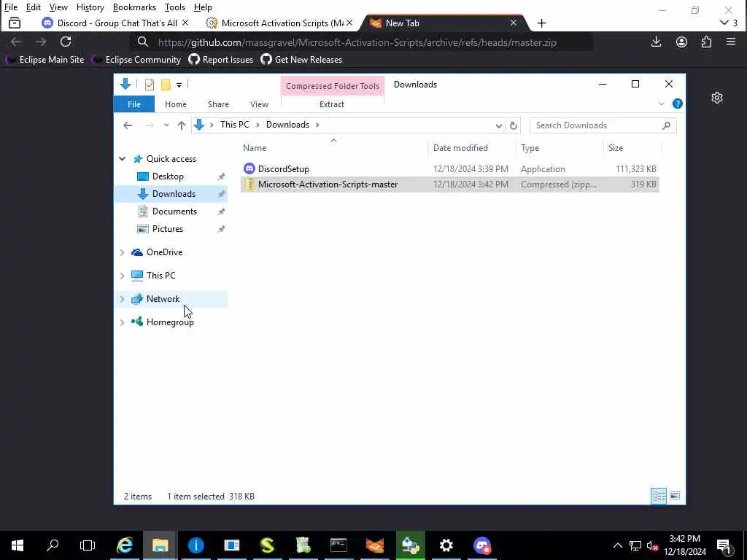Expand the Homegroup tree node
Image resolution: width=747 pixels, height=560 pixels.
click(122, 322)
